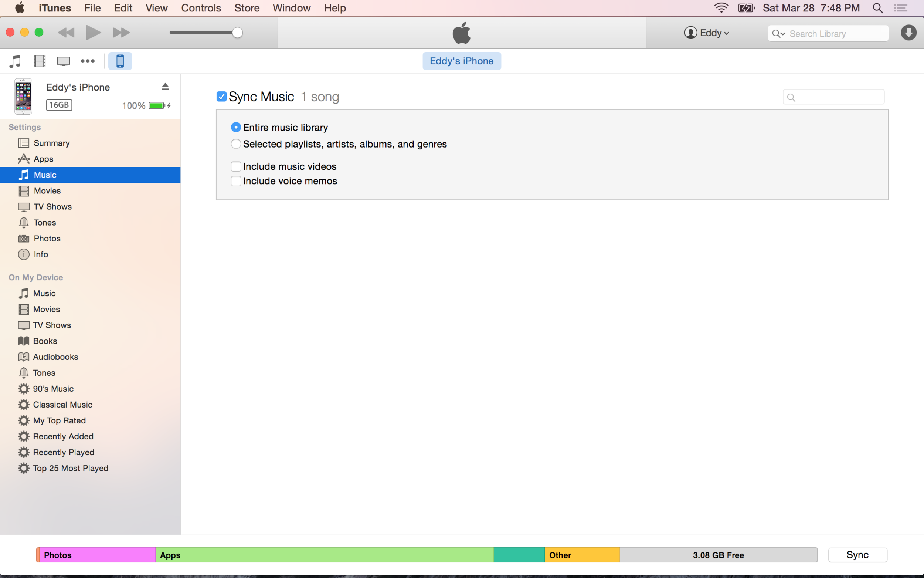Open the Controls menu
Image resolution: width=924 pixels, height=578 pixels.
[x=201, y=8]
